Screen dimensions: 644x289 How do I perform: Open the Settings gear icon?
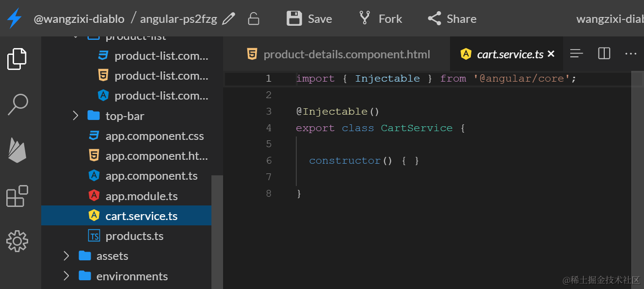17,241
